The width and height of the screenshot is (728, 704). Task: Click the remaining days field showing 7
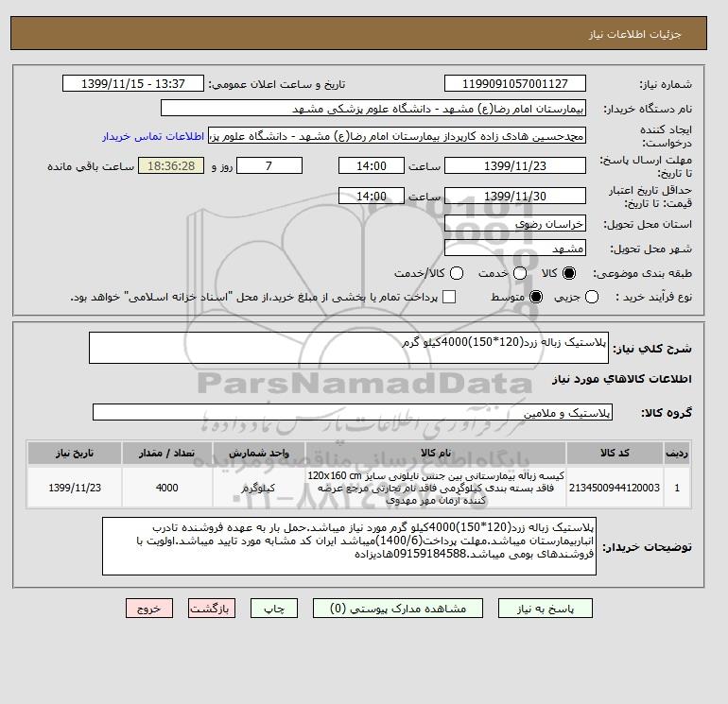(269, 165)
